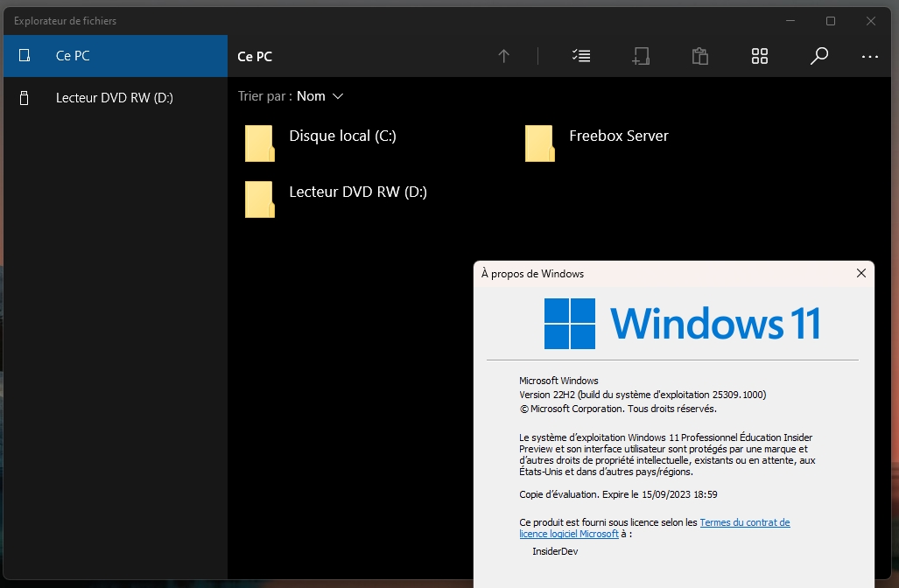Maximize the Explorateur de fichiers window
The height and width of the screenshot is (588, 899).
(x=831, y=20)
